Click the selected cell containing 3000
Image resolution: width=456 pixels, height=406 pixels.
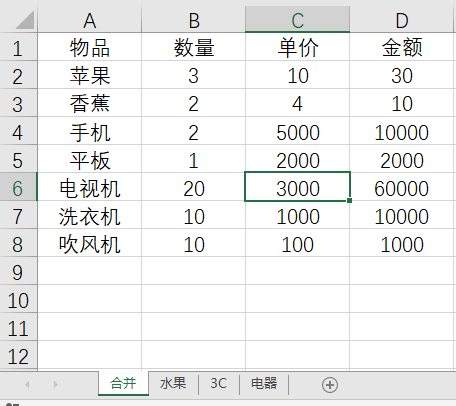coord(298,187)
